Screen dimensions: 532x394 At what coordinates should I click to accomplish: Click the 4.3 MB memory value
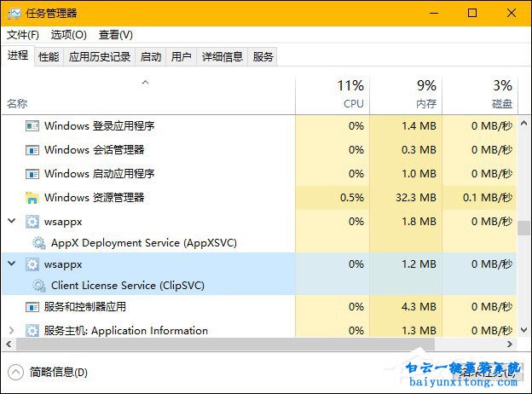tap(419, 307)
